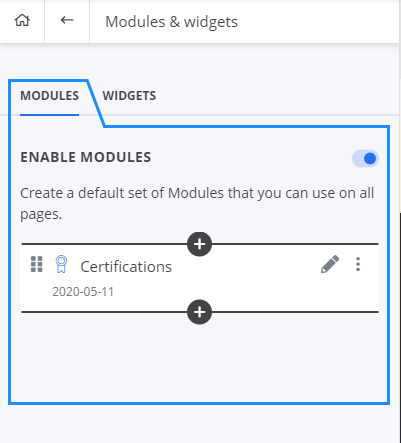Click the default set of Modules description
Image resolution: width=401 pixels, height=443 pixels.
point(197,203)
